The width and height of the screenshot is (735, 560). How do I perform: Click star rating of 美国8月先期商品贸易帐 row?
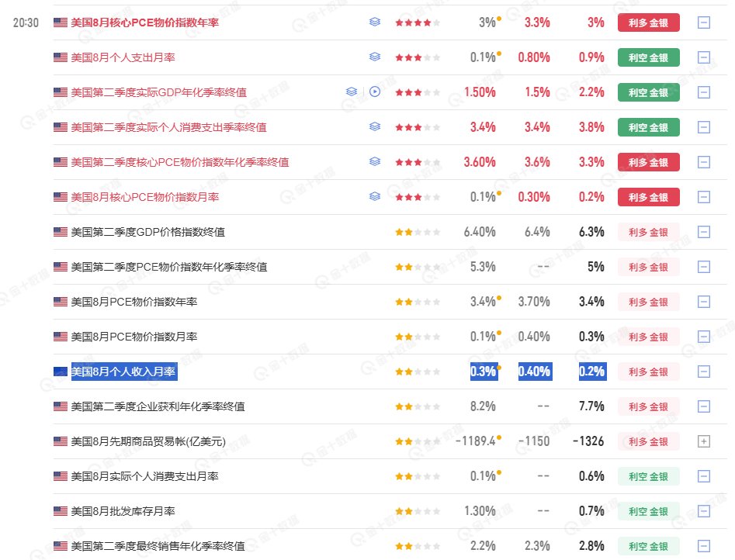pos(418,441)
